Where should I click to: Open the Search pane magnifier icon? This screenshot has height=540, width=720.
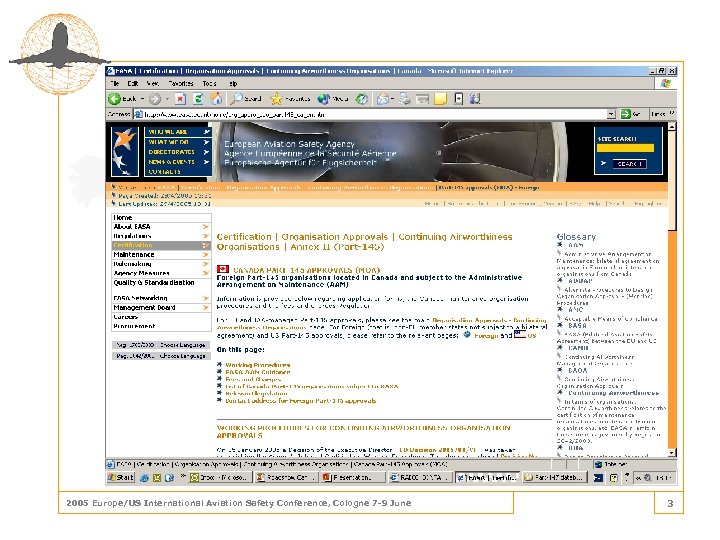pos(237,98)
